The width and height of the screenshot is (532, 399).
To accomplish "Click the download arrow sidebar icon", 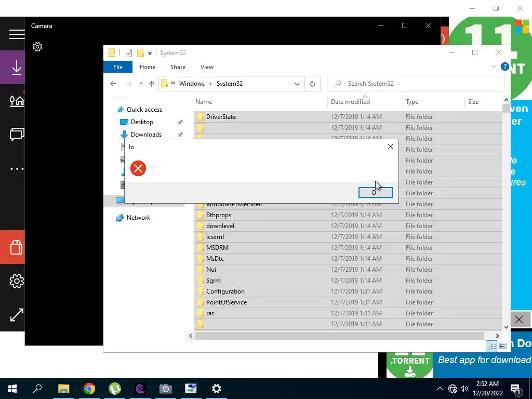I will [x=17, y=67].
